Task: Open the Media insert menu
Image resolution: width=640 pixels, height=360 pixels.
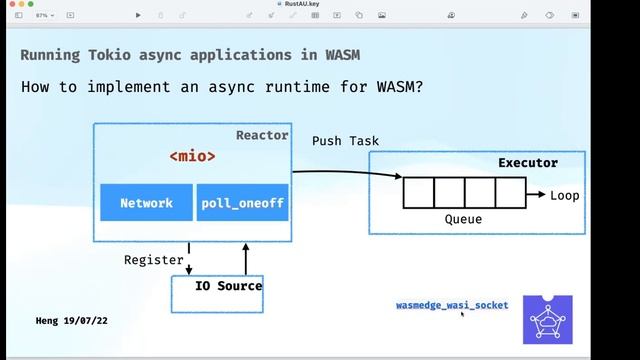Action: pos(382,16)
